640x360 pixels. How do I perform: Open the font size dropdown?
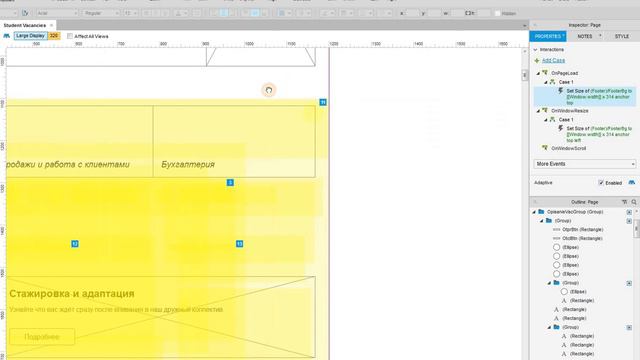tap(131, 13)
